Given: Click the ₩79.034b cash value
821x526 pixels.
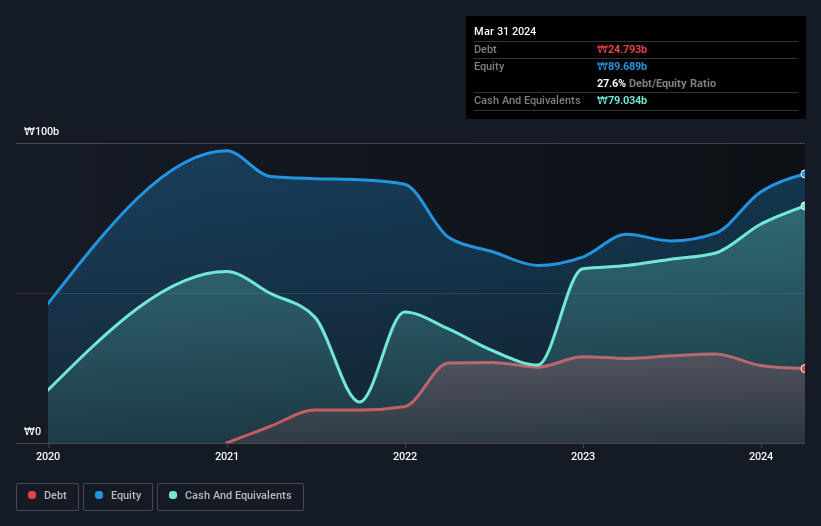Looking at the screenshot, I should [622, 100].
